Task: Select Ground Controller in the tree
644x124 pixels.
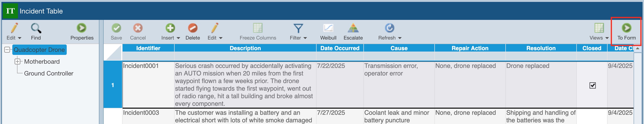Action: tap(49, 74)
